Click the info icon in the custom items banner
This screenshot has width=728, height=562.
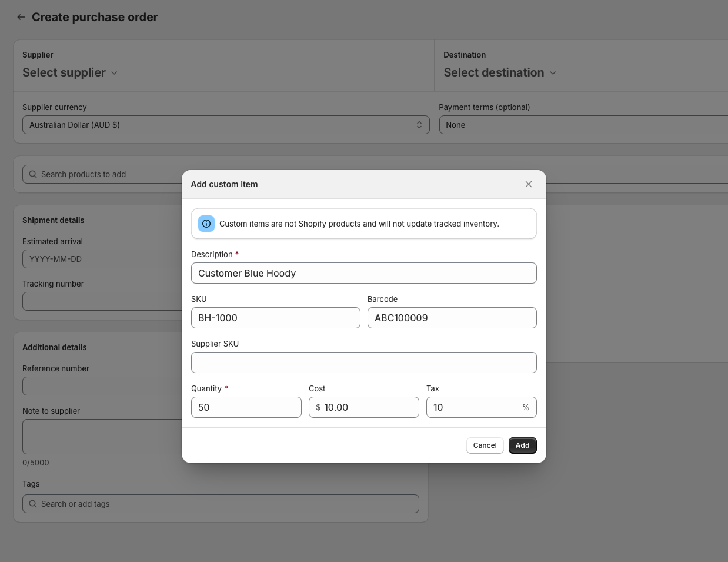(x=206, y=224)
